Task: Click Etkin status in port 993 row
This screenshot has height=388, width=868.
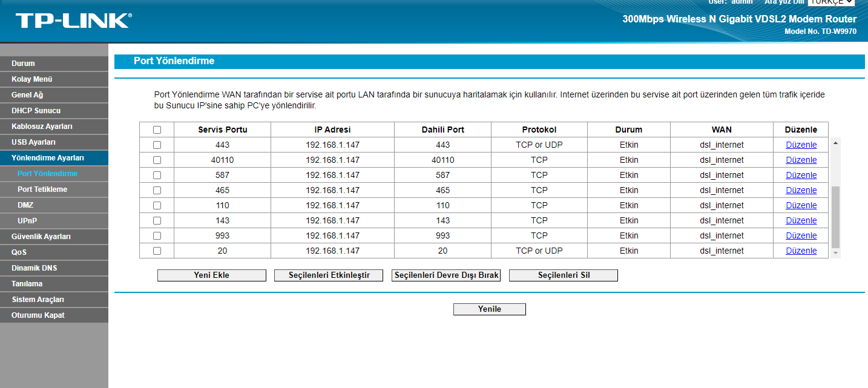Action: (629, 235)
